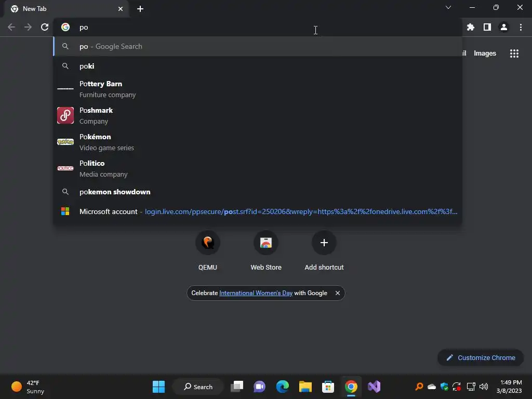Click the Pokémon logo icon

pyautogui.click(x=65, y=142)
